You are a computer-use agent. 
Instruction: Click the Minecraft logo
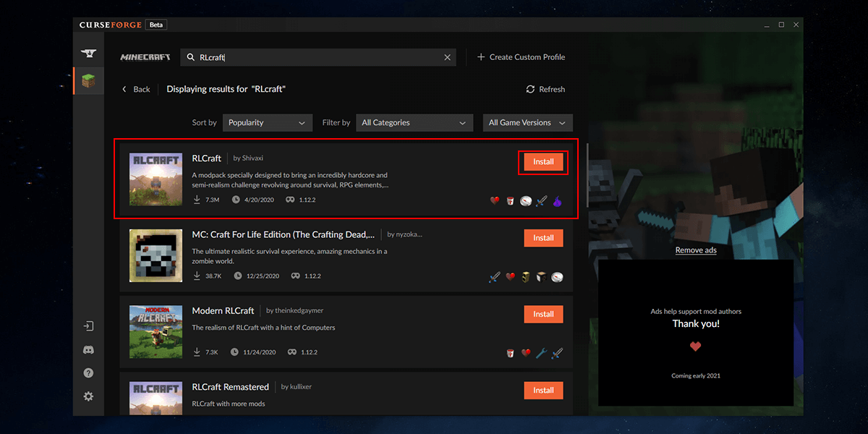145,57
